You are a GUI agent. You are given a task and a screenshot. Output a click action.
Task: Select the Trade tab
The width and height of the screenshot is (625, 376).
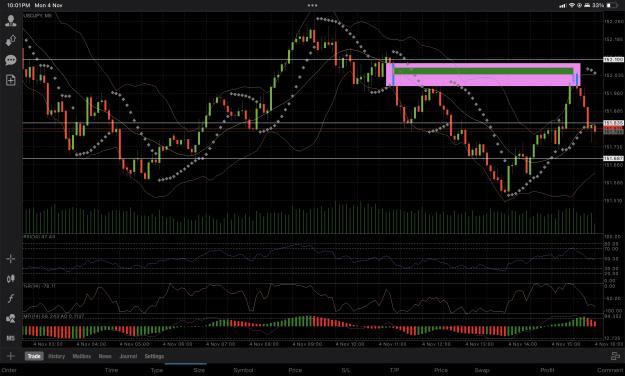pos(34,356)
